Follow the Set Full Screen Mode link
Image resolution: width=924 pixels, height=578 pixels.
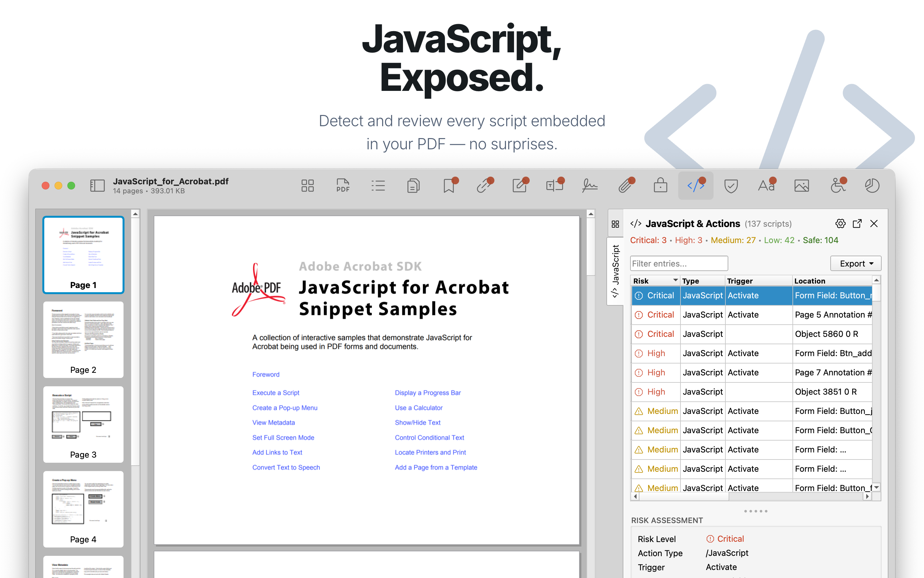pos(283,437)
